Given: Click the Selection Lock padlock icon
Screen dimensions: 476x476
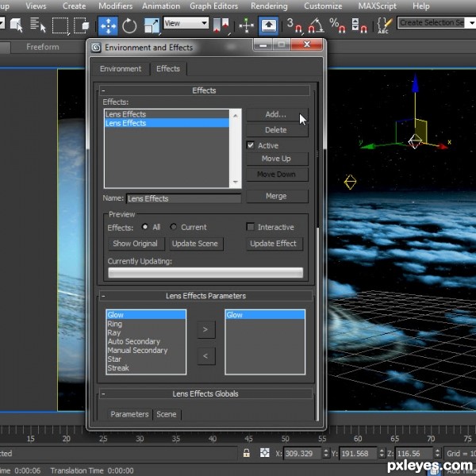Looking at the screenshot, I should pyautogui.click(x=246, y=453).
